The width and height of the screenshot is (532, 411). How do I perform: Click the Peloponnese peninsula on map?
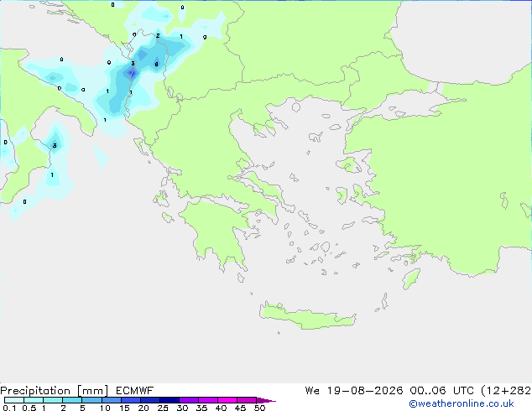217,232
